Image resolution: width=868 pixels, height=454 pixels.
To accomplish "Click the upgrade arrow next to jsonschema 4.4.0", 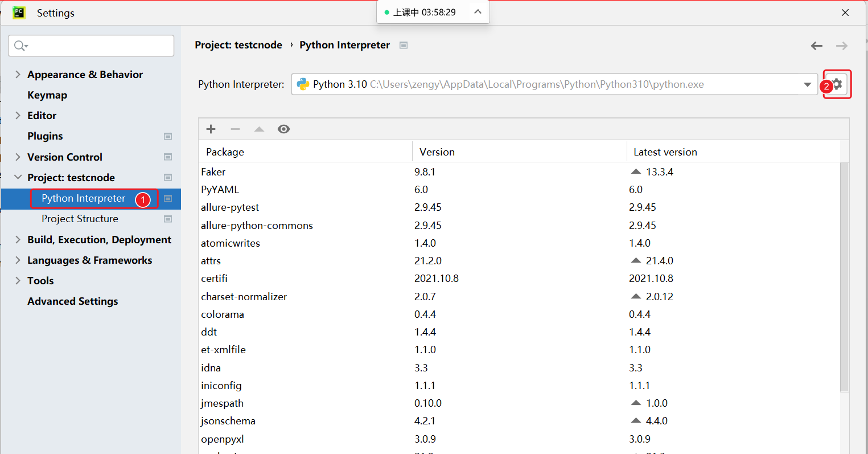I will point(636,420).
